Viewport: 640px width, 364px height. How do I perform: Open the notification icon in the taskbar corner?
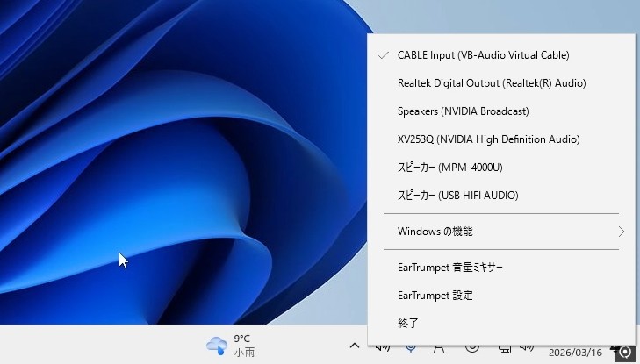click(625, 352)
